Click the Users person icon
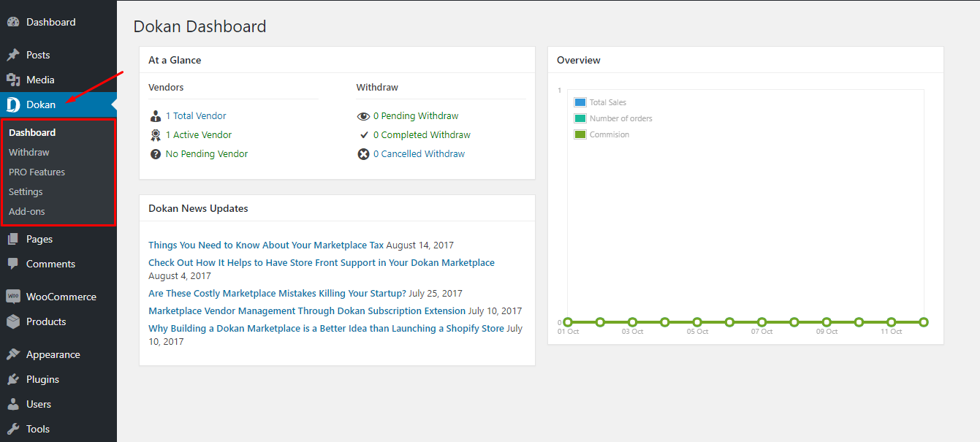This screenshot has width=980, height=442. (x=13, y=404)
